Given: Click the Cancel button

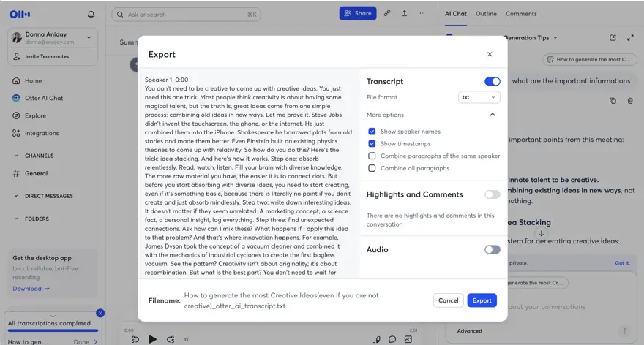Looking at the screenshot, I should (448, 300).
